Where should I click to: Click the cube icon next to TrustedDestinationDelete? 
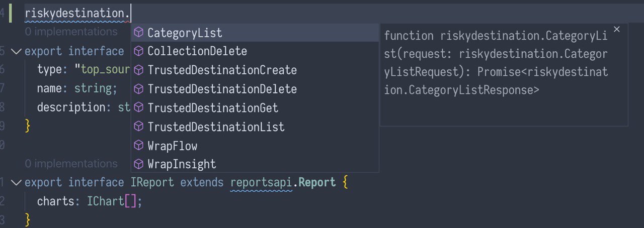point(139,89)
